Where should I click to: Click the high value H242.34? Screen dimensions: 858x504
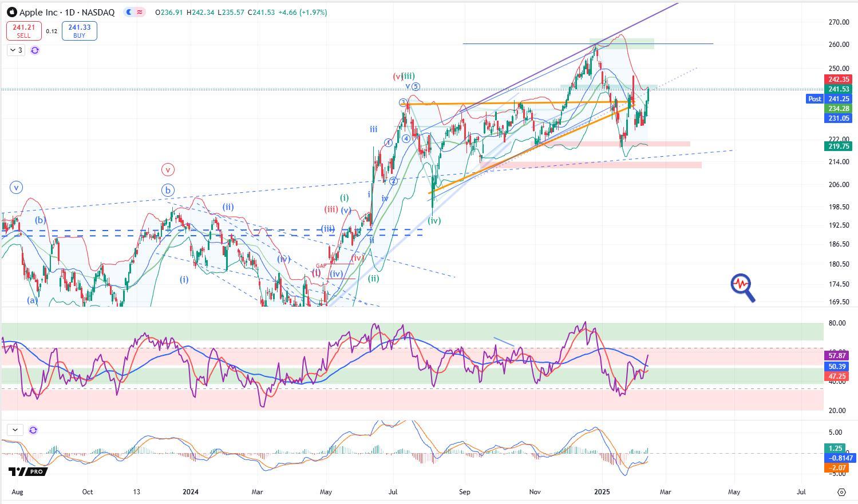coord(200,12)
